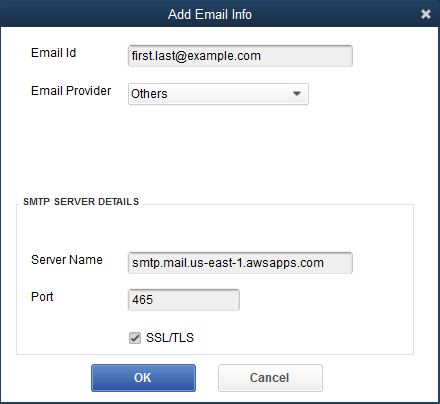Dismiss the dialog with Cancel
The width and height of the screenshot is (440, 404).
click(270, 378)
